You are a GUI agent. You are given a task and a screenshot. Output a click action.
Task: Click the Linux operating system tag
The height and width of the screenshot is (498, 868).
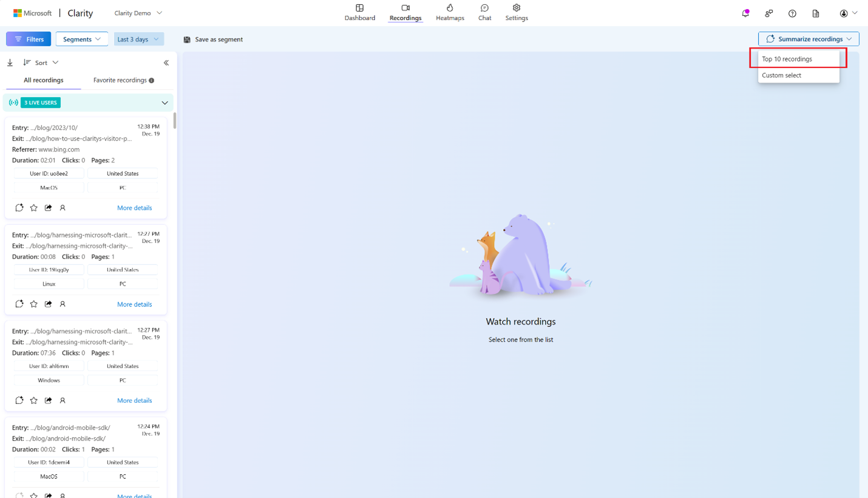(x=49, y=284)
